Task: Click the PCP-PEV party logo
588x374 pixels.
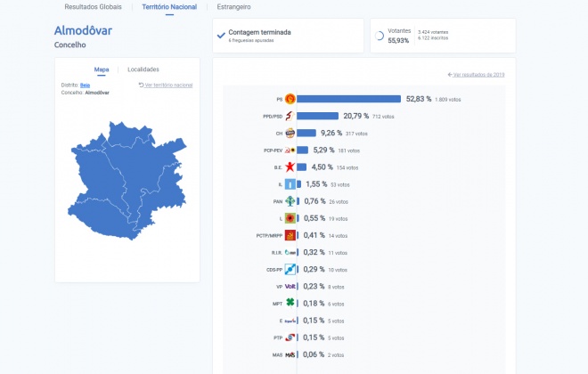Action: click(290, 150)
